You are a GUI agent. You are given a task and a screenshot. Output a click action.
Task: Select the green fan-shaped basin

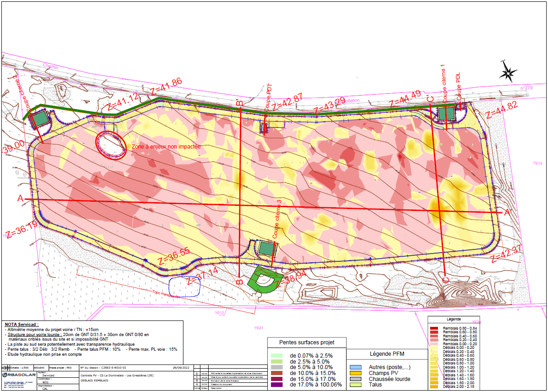265,280
